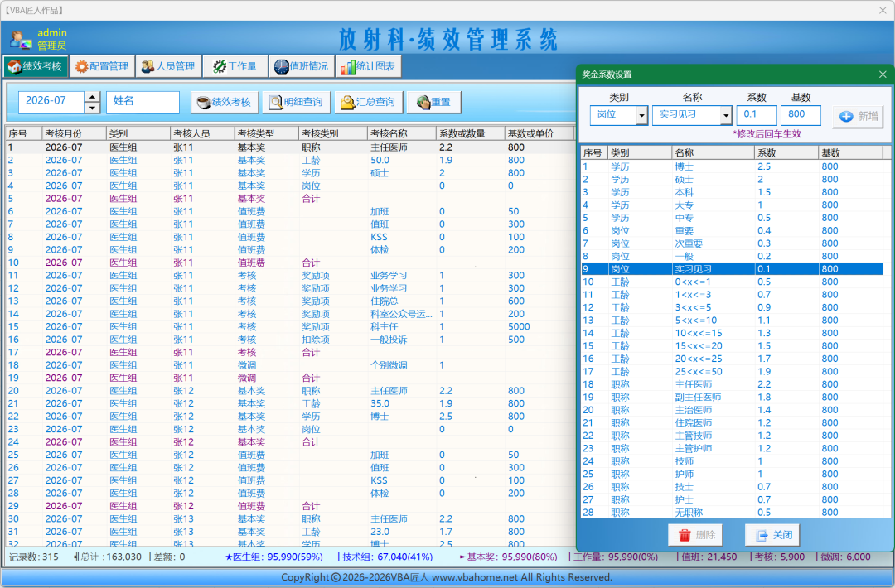895x588 pixels.
Task: Click the 明细查询 magnifier button
Action: click(x=297, y=102)
